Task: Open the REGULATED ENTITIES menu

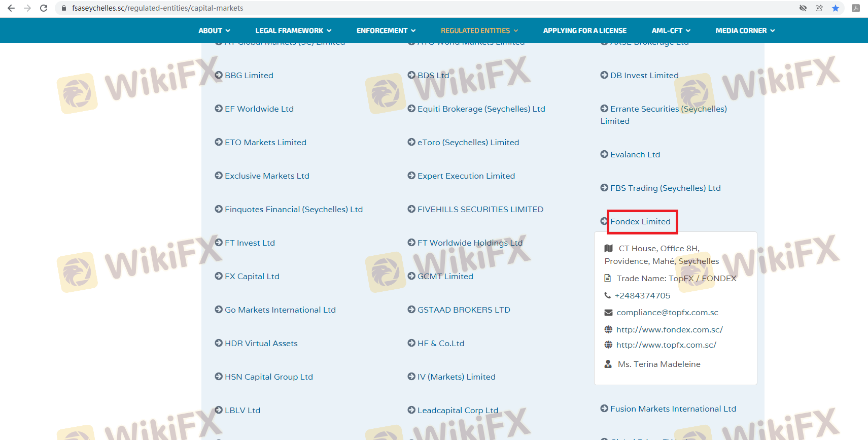Action: click(x=479, y=30)
